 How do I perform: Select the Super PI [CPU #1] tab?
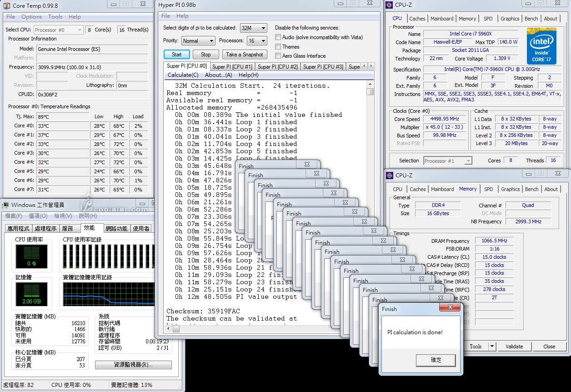point(232,67)
